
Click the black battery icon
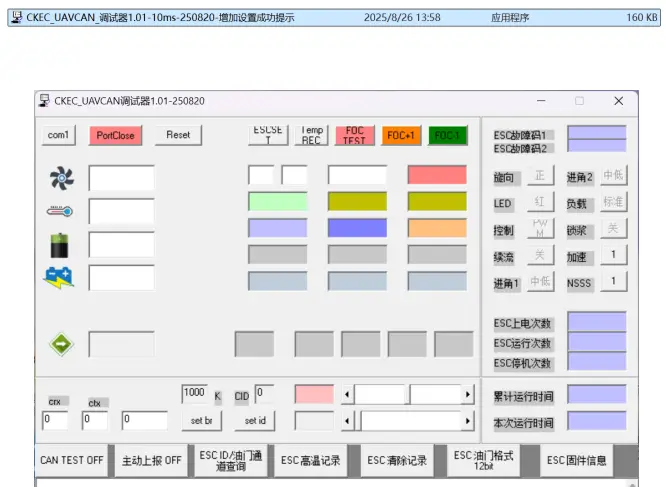[x=60, y=245]
